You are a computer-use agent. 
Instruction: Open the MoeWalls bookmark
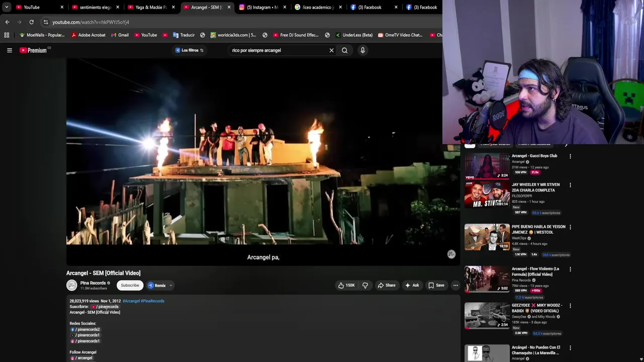pyautogui.click(x=42, y=35)
